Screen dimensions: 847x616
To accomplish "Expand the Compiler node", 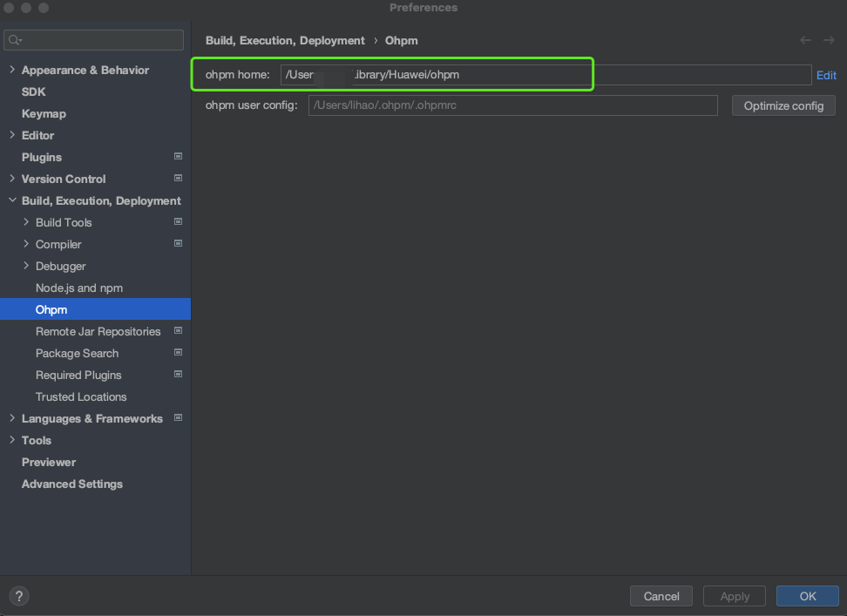I will (26, 244).
